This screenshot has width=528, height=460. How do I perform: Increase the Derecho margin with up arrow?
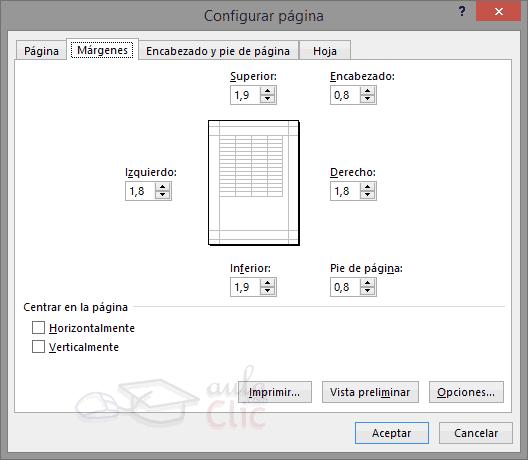point(367,187)
